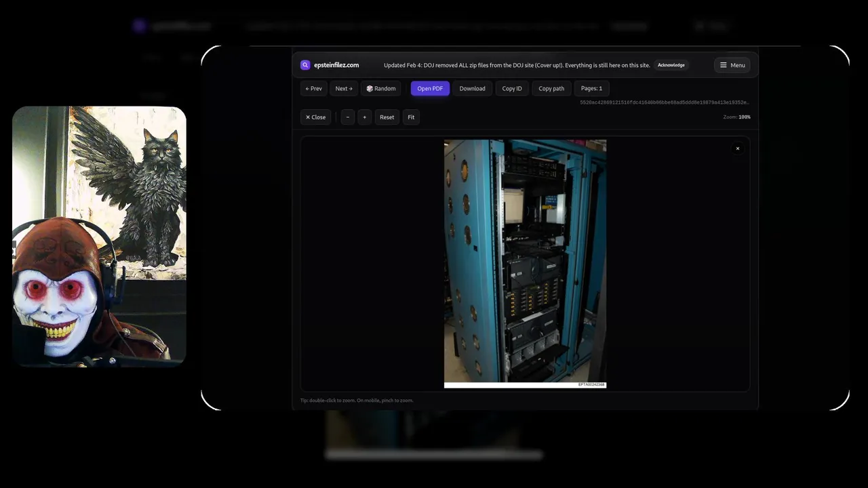This screenshot has height=488, width=868.
Task: Open the Menu button
Action: point(732,65)
